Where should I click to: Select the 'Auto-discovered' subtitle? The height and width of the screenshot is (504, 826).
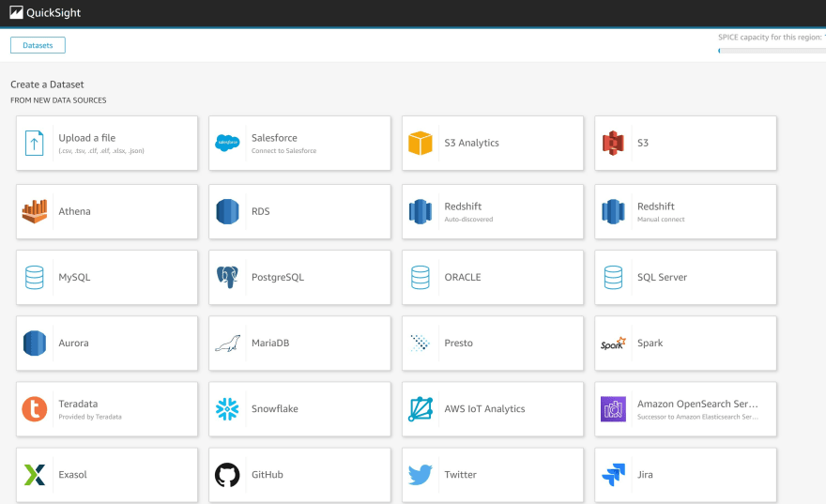point(468,219)
